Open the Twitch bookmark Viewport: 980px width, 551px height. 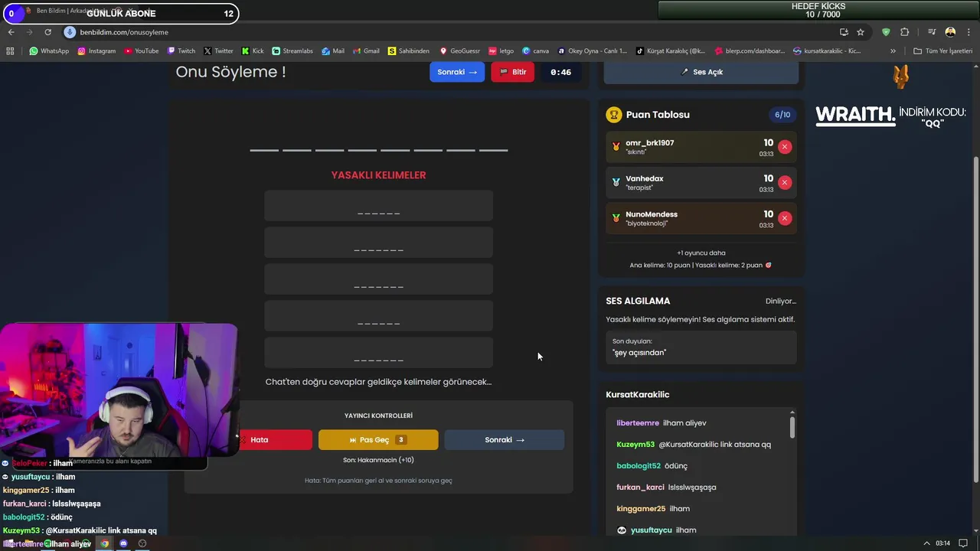tap(181, 51)
